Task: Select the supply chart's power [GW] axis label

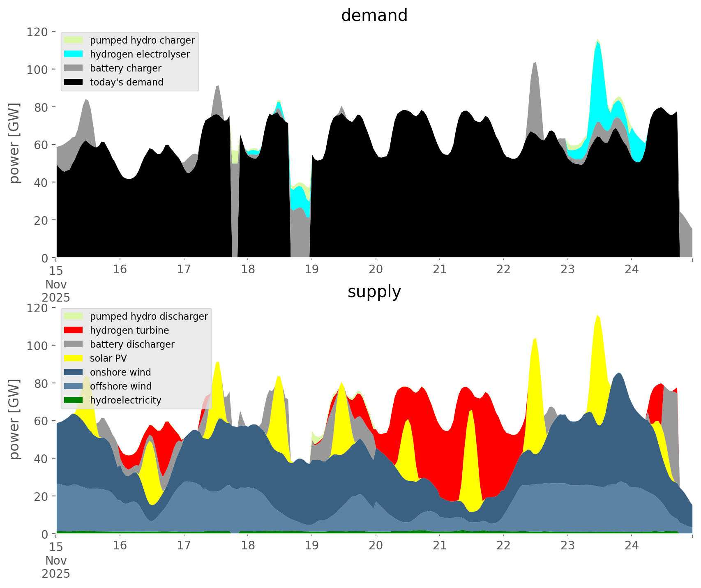Action: (14, 420)
